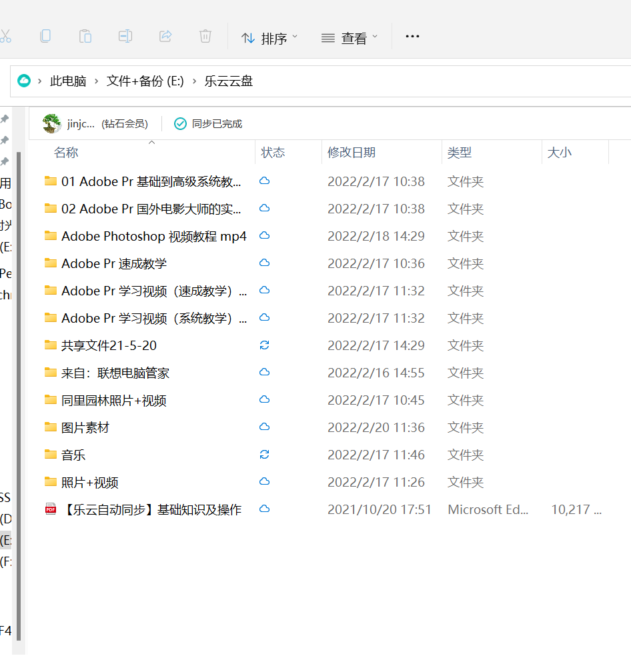The image size is (631, 672).
Task: Click cloud status icon of Adobe Pr 速成教学
Action: click(265, 263)
